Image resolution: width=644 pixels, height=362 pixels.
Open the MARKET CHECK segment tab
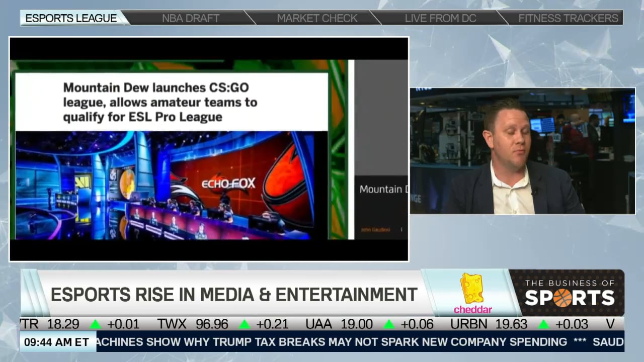(x=317, y=18)
